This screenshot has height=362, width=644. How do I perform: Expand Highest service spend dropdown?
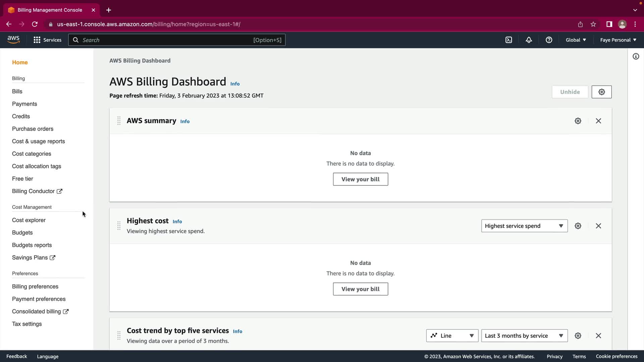tap(524, 226)
